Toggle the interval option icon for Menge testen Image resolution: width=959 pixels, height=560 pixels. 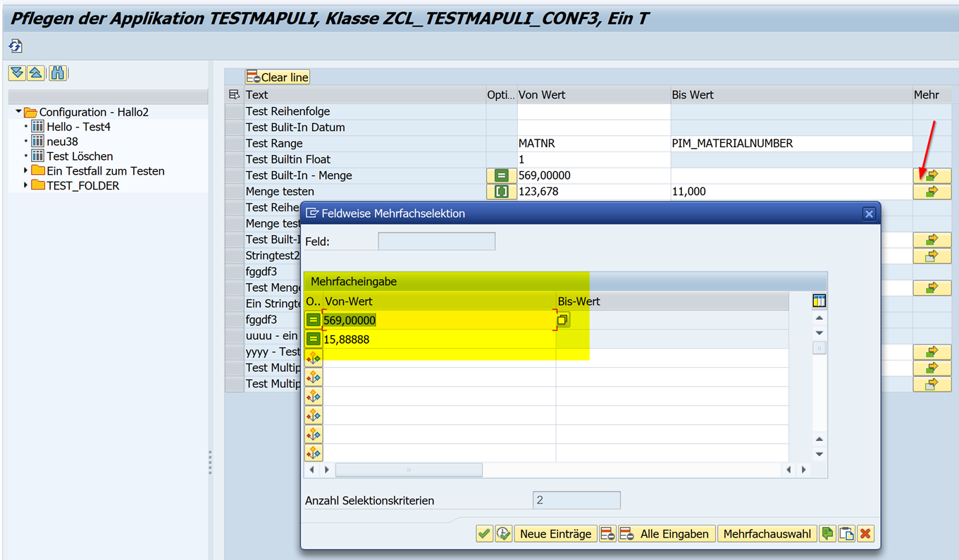click(501, 192)
